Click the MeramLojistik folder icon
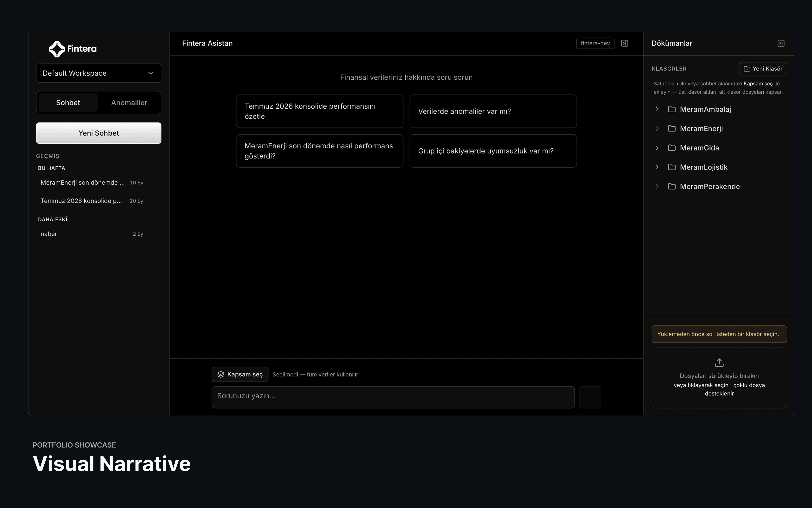 pyautogui.click(x=671, y=167)
